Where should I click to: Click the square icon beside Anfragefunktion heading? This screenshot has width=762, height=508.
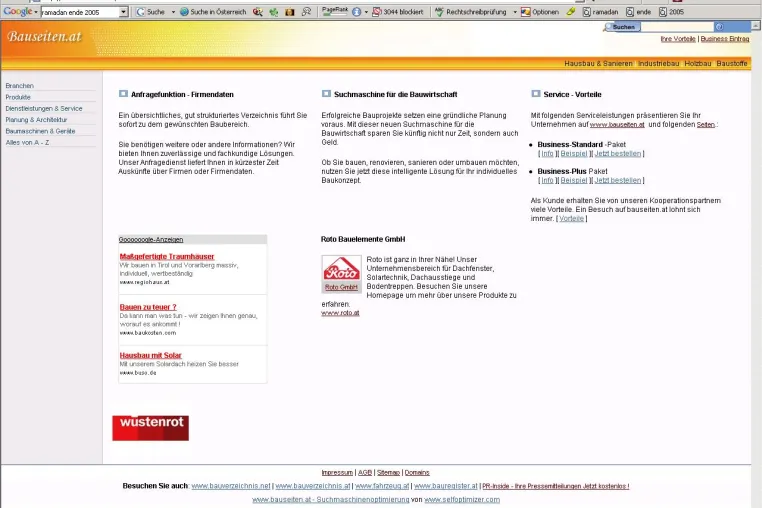pos(123,94)
